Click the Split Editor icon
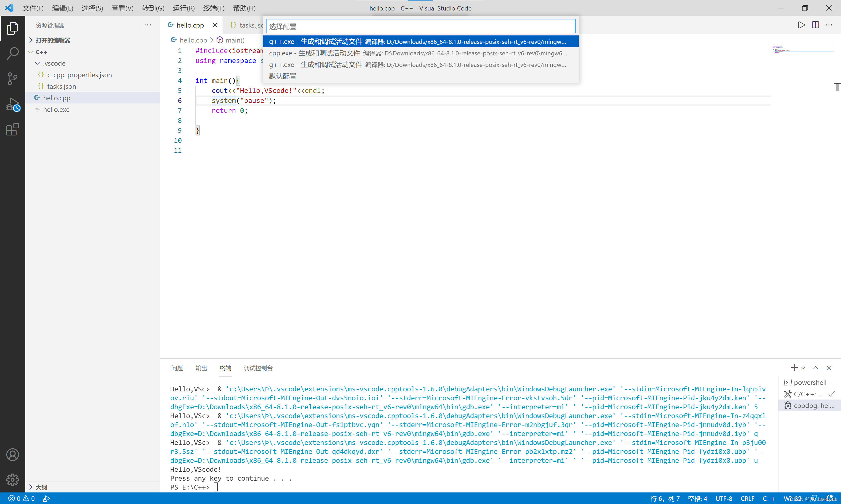This screenshot has width=841, height=504. click(x=816, y=25)
